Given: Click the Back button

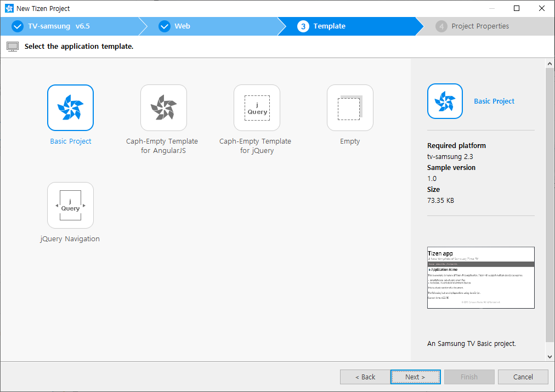Looking at the screenshot, I should point(365,377).
